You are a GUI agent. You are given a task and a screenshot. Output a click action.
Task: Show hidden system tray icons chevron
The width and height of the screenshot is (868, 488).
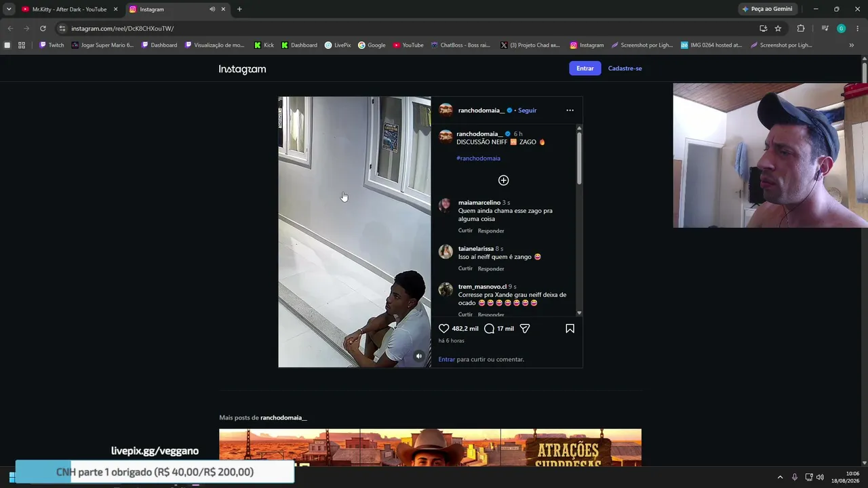click(x=780, y=477)
